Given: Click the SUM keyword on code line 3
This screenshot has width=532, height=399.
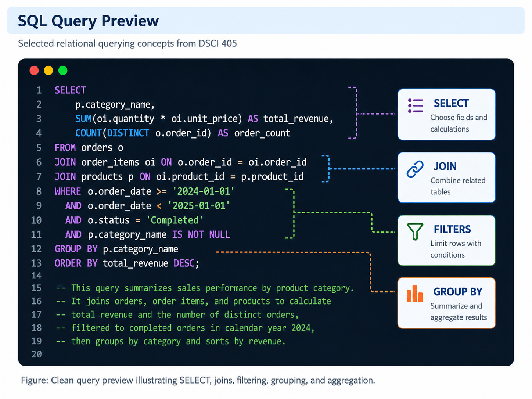Looking at the screenshot, I should pos(83,119).
